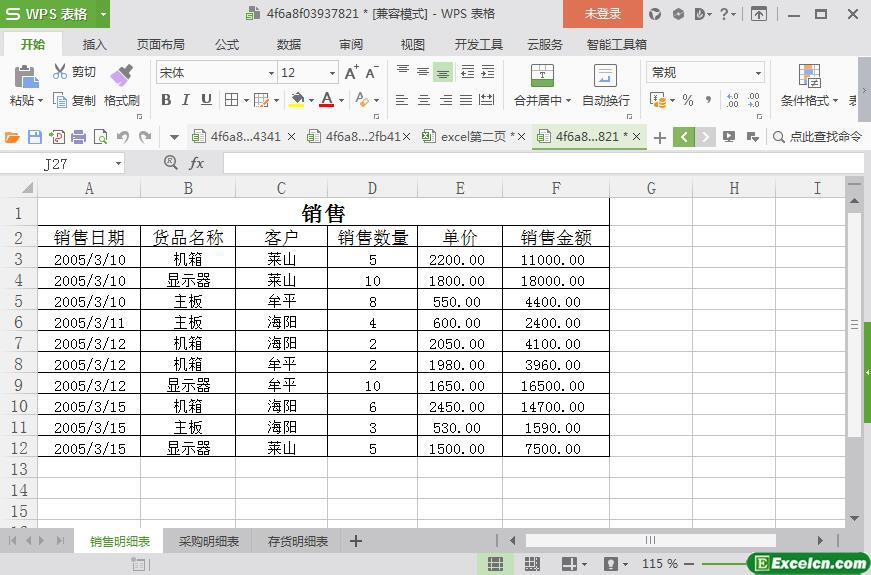This screenshot has width=871, height=575.
Task: Click the Wrap Text (自动换行) icon
Action: point(606,76)
